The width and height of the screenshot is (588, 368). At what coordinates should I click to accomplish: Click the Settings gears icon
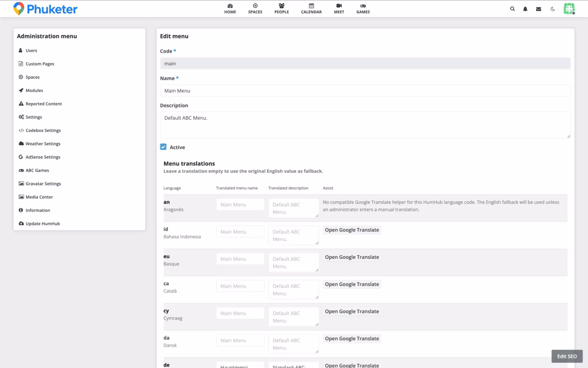pos(21,117)
